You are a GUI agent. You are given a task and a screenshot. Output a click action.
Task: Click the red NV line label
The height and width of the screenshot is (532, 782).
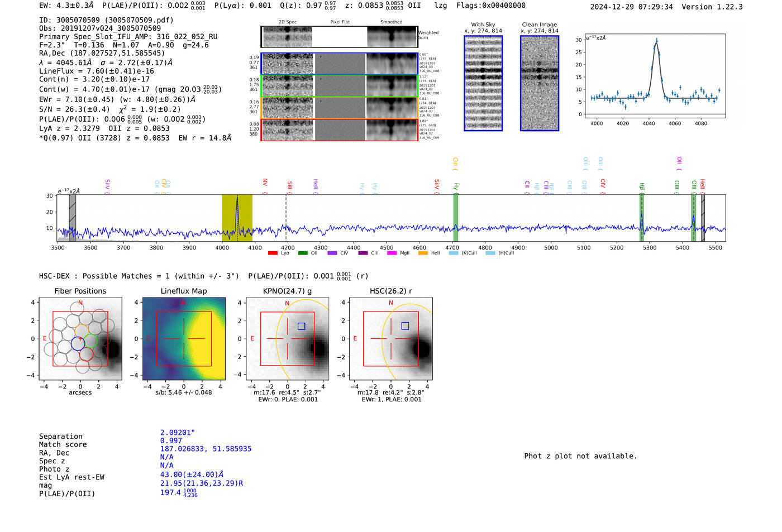tap(265, 185)
